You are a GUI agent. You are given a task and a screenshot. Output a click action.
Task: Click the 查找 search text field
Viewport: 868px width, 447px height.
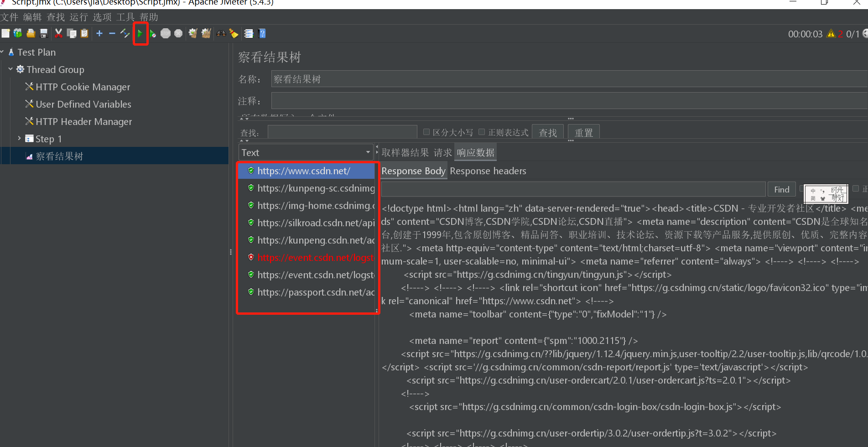(x=342, y=132)
